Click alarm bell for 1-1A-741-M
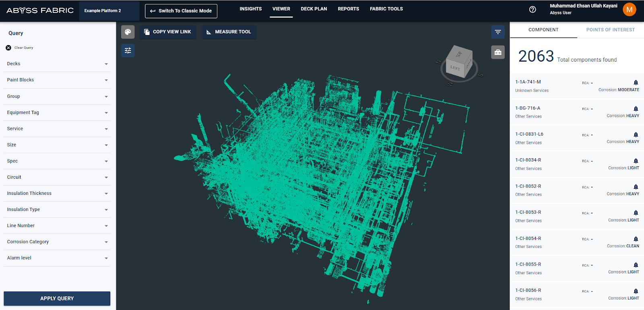 click(x=636, y=83)
